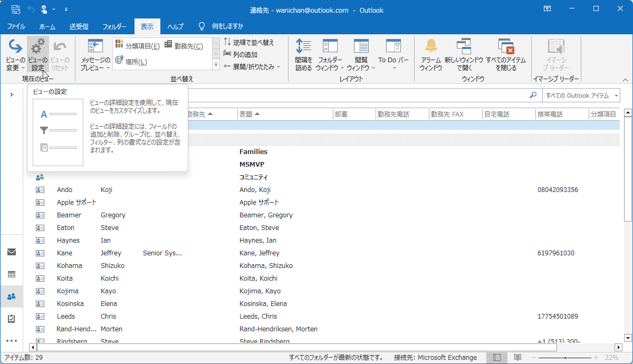Switch to Mail view in the navigation bar
This screenshot has width=633, height=364.
pos(12,252)
